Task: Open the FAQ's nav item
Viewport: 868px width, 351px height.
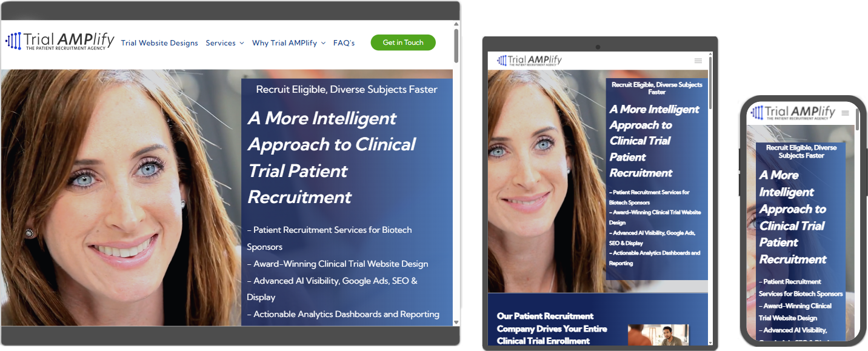Action: [x=344, y=43]
